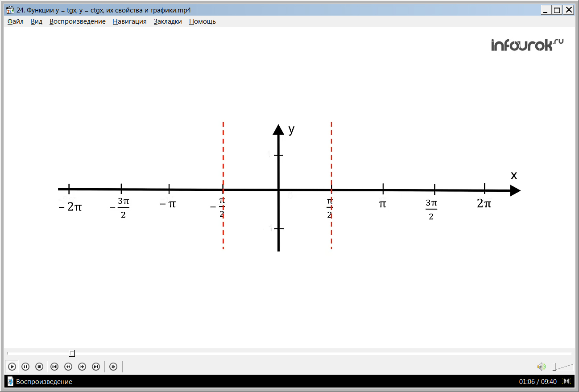Pause the video playback
The height and width of the screenshot is (392, 579).
pyautogui.click(x=25, y=367)
